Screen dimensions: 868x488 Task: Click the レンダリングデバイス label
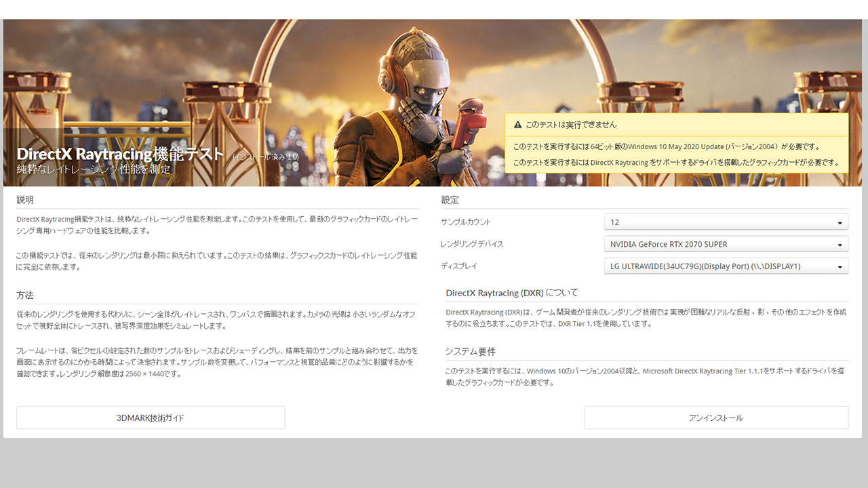472,244
